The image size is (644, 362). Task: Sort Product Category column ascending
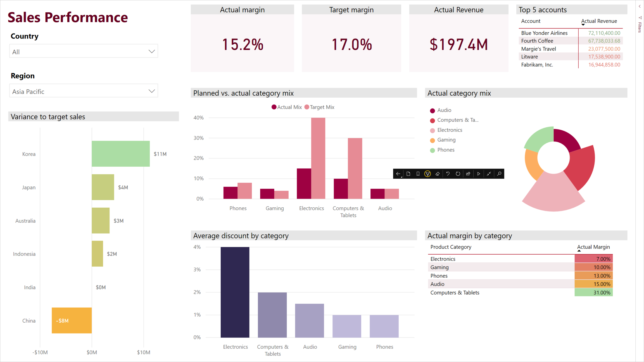coord(451,247)
